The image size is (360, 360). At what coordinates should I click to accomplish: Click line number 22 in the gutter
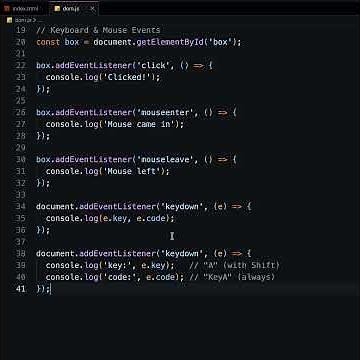21,65
